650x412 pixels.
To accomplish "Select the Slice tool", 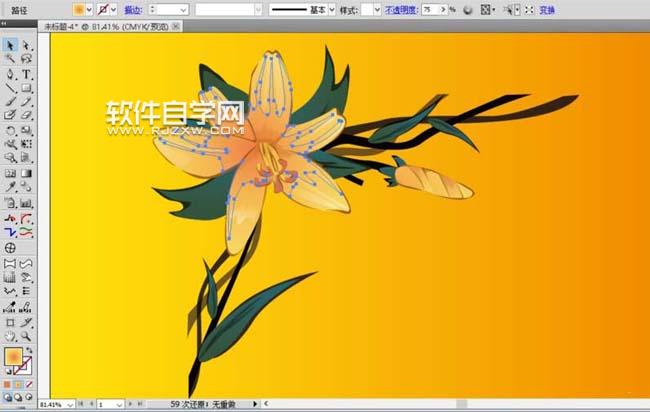I will [26, 322].
